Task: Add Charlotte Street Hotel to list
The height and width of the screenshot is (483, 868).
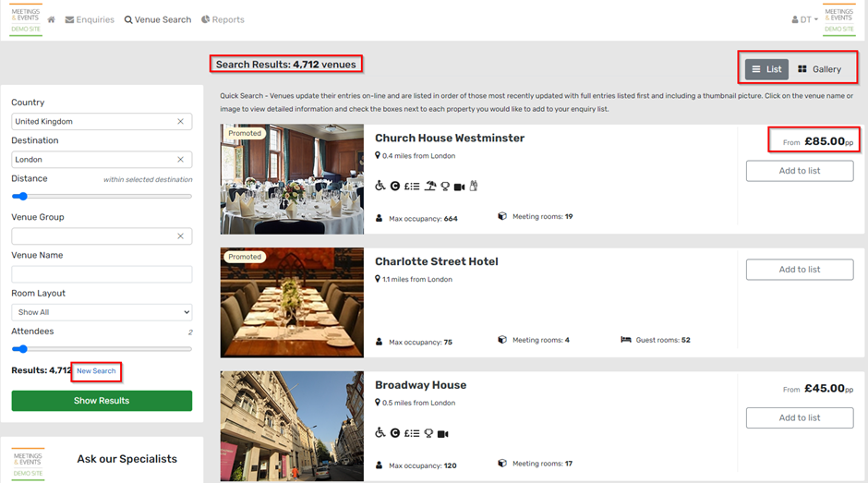Action: tap(800, 269)
